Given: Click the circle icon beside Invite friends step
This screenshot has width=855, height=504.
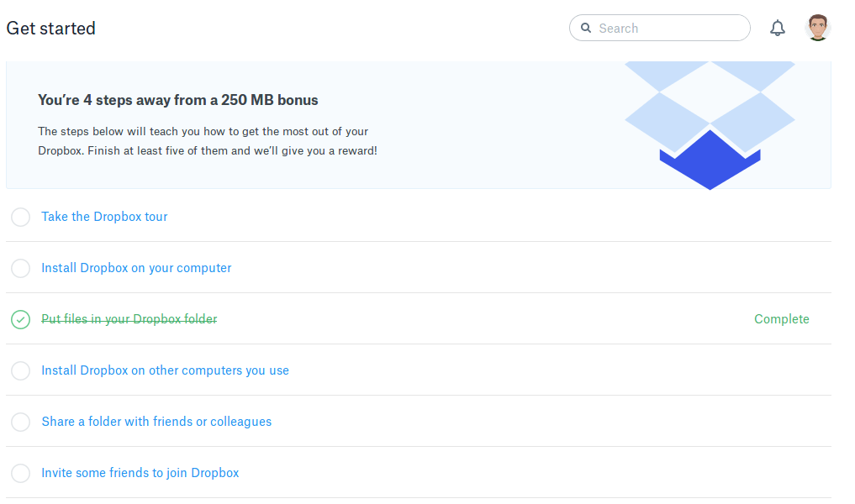Looking at the screenshot, I should tap(20, 473).
